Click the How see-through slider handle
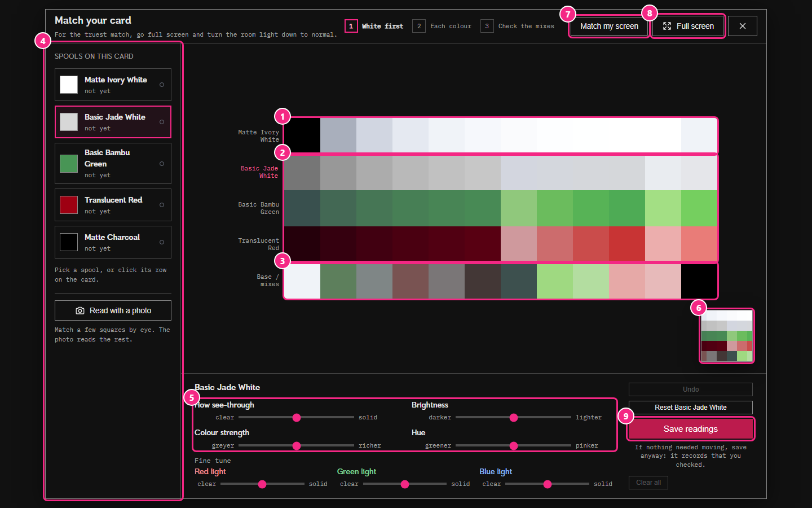 [x=297, y=418]
